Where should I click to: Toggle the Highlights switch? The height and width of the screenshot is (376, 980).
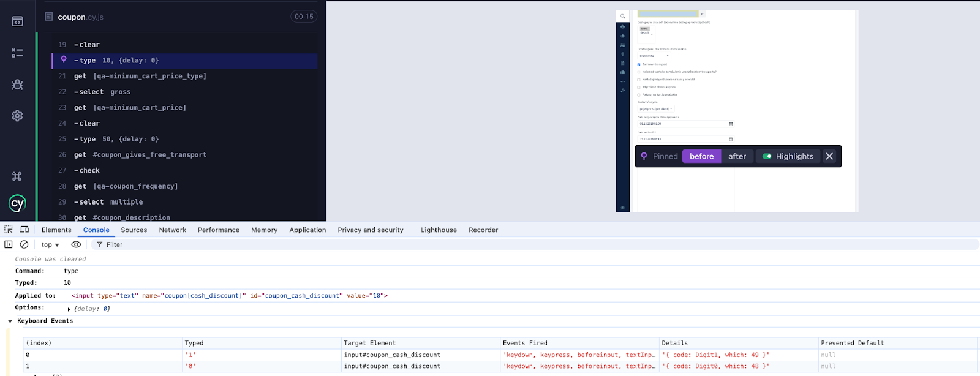tap(767, 156)
